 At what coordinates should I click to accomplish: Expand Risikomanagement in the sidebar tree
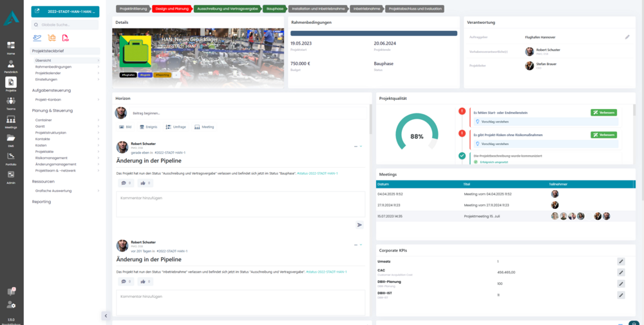point(99,157)
